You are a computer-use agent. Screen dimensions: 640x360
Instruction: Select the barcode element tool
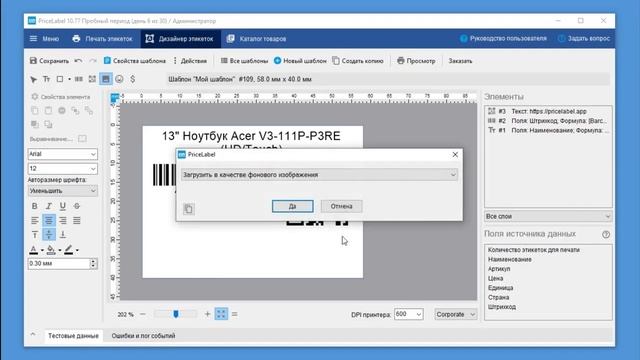pos(79,79)
